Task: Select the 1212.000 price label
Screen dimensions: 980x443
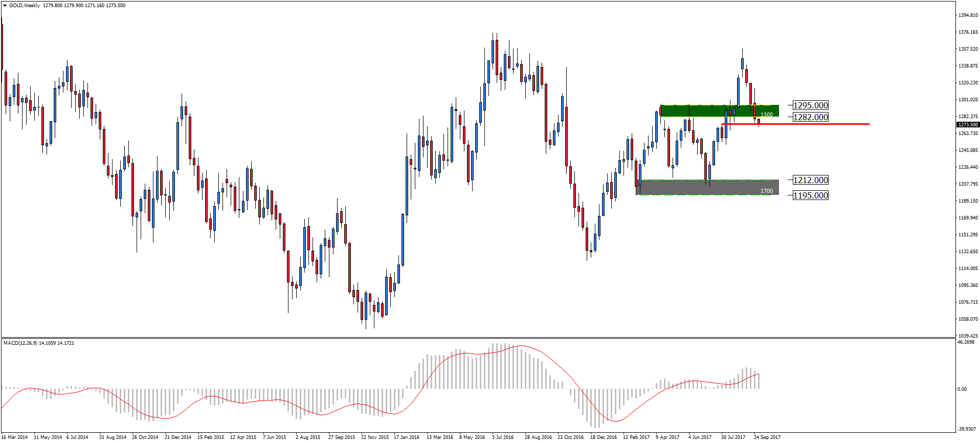Action: [x=811, y=180]
